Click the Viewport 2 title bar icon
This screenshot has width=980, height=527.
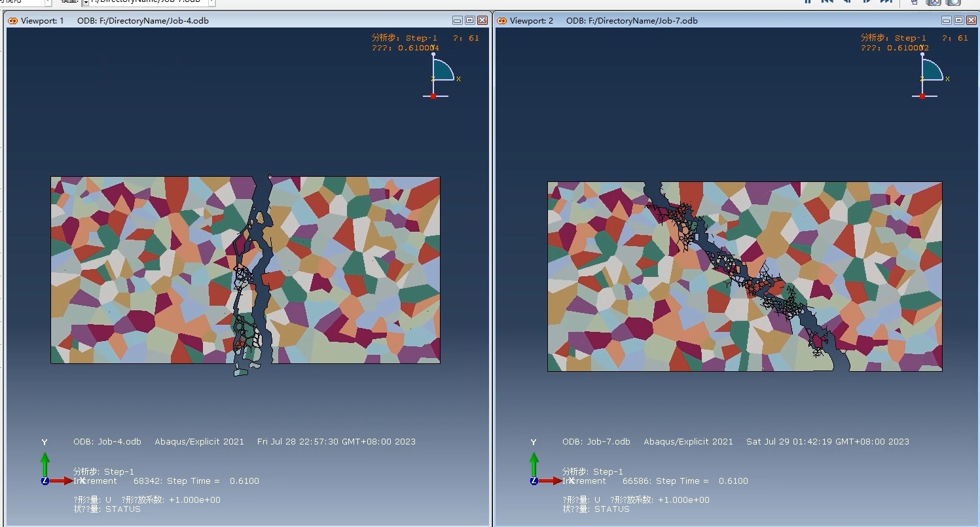click(502, 21)
